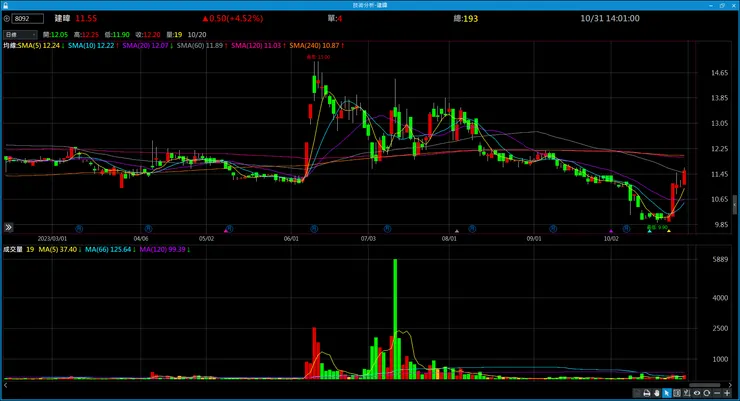Click the cyan triangle marker near 10/02

649,231
